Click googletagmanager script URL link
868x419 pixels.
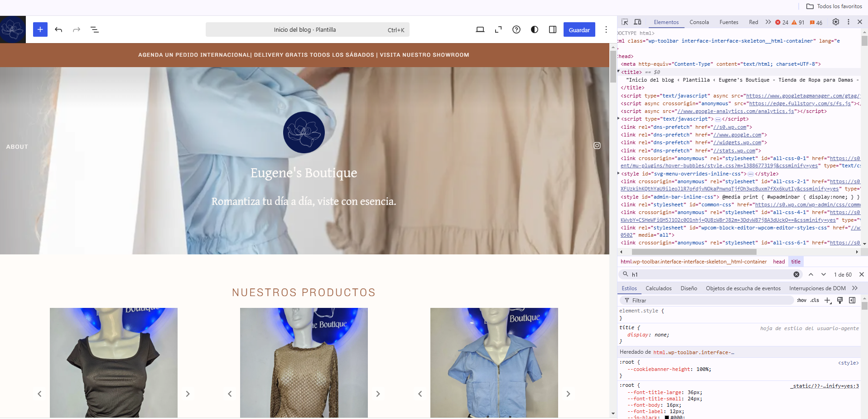pos(803,96)
